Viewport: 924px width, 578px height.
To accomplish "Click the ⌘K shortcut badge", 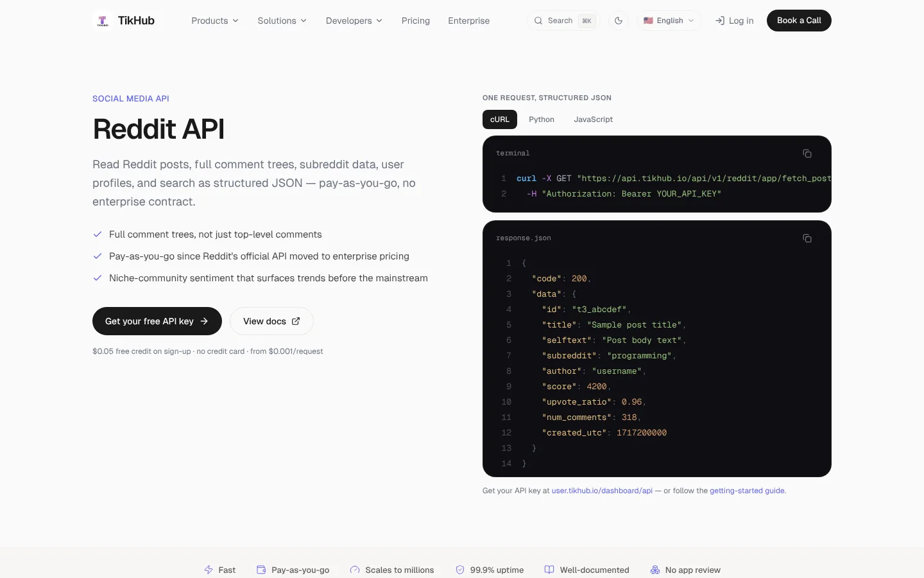I will click(586, 21).
